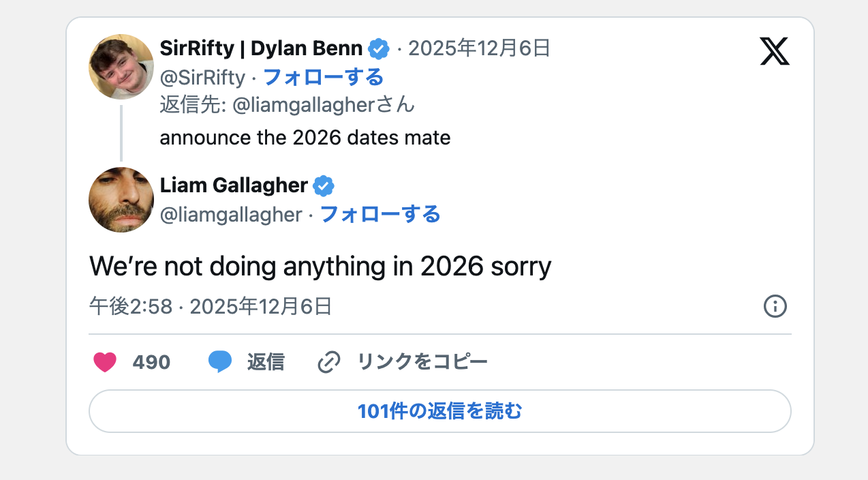Click the X logo icon
The image size is (868, 480).
775,50
